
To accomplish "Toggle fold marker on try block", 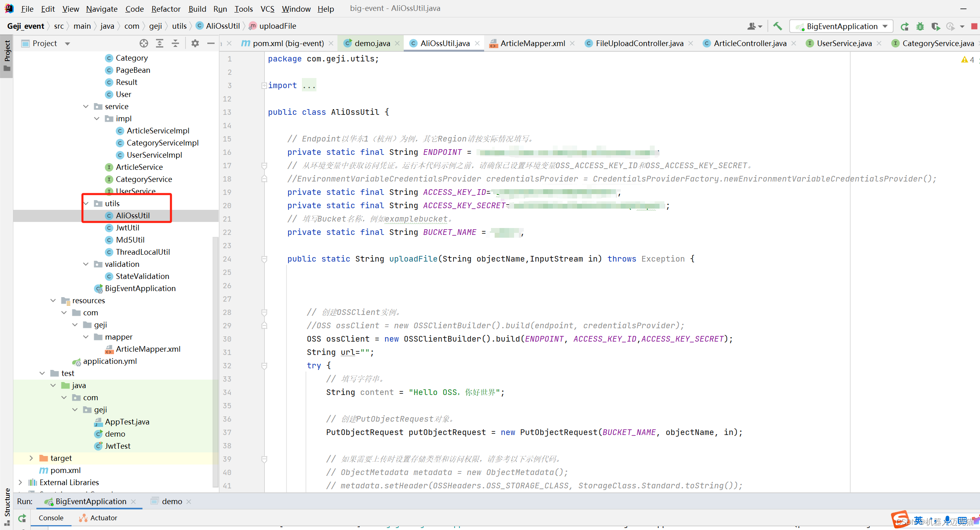I will (264, 365).
